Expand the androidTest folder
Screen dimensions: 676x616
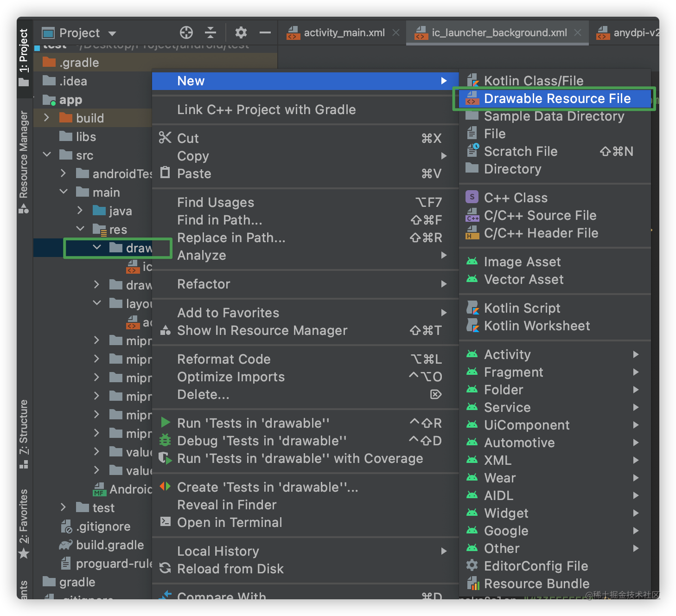64,173
